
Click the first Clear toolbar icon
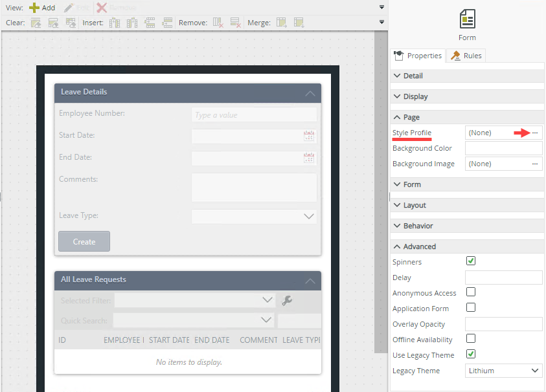pyautogui.click(x=36, y=23)
